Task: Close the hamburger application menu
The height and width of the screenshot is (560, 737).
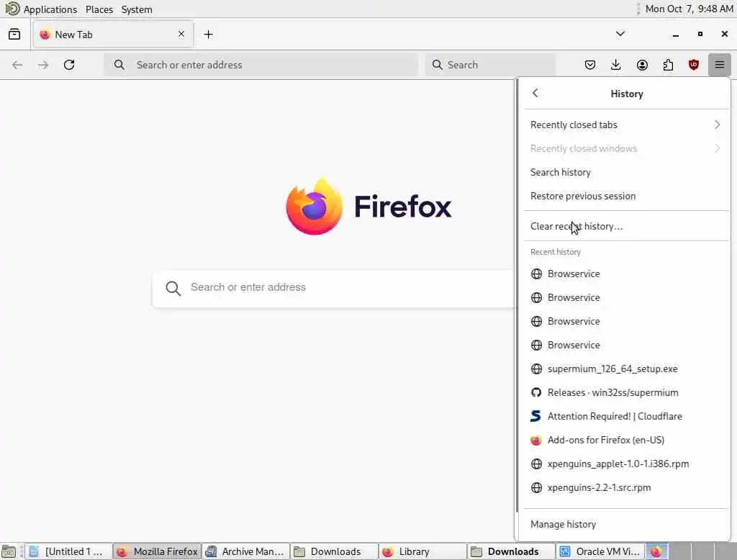Action: pos(720,65)
